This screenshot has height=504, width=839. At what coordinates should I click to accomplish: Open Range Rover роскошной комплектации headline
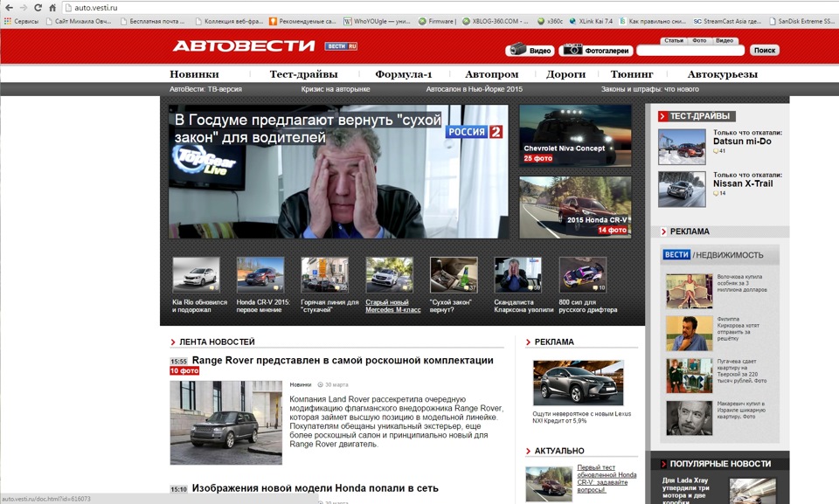click(343, 361)
